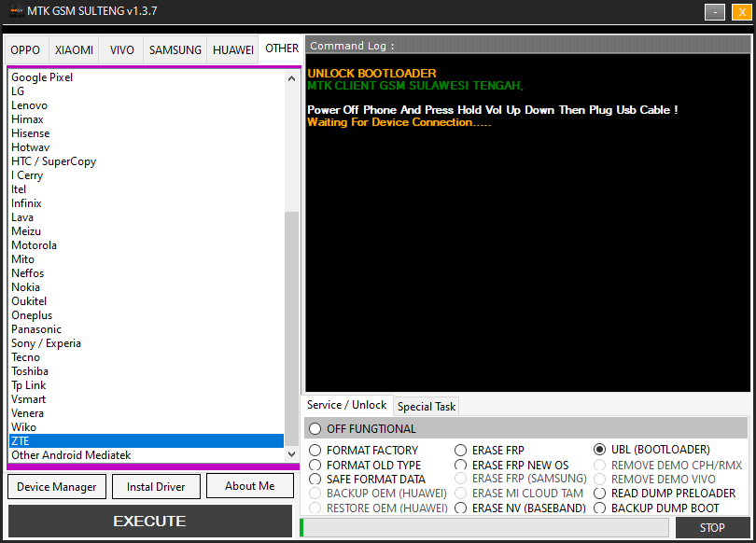Switch to the Special Task tab

click(427, 407)
